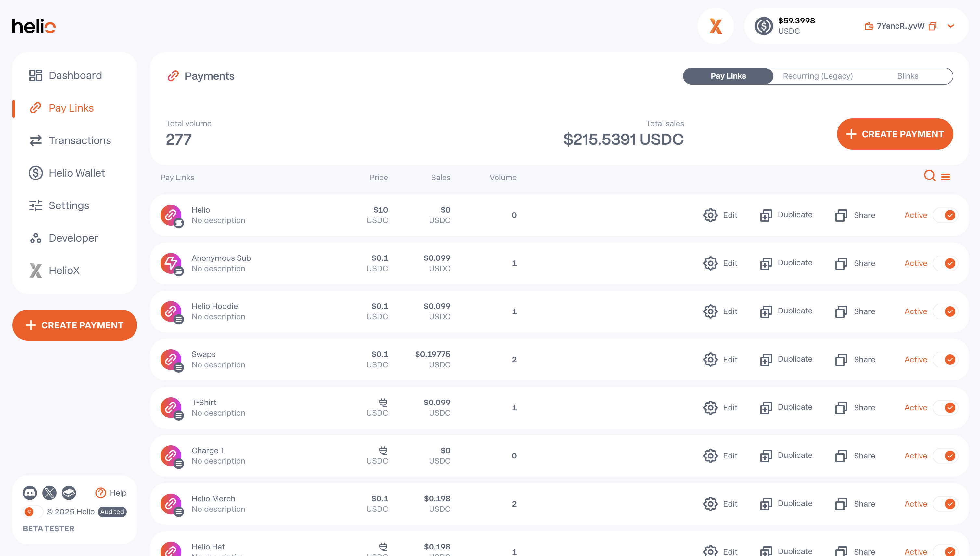Click the helio logo
980x556 pixels.
[33, 26]
